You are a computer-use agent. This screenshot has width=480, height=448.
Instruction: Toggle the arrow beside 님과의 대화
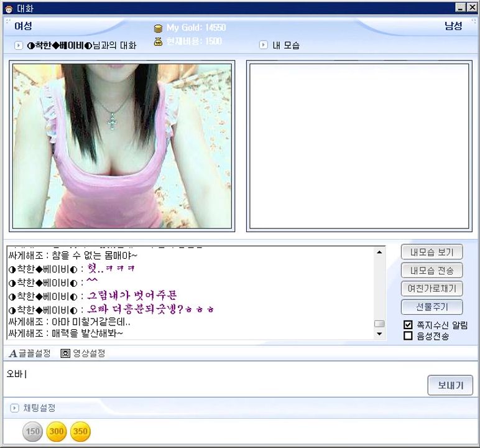tap(19, 45)
